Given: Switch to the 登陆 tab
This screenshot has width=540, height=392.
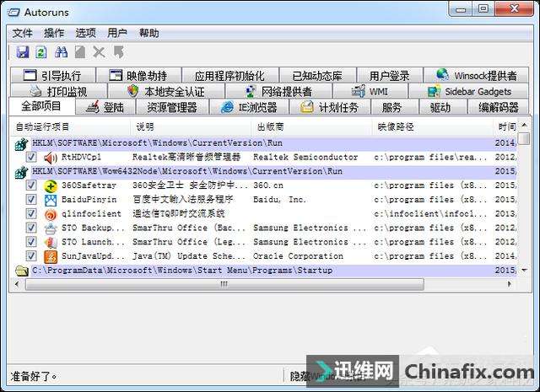Looking at the screenshot, I should pyautogui.click(x=105, y=107).
